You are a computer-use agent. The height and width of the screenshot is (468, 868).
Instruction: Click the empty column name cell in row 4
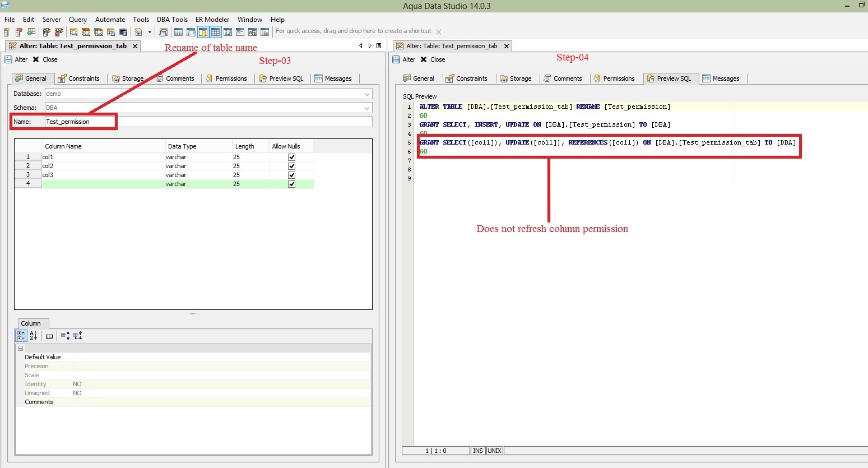pyautogui.click(x=103, y=184)
